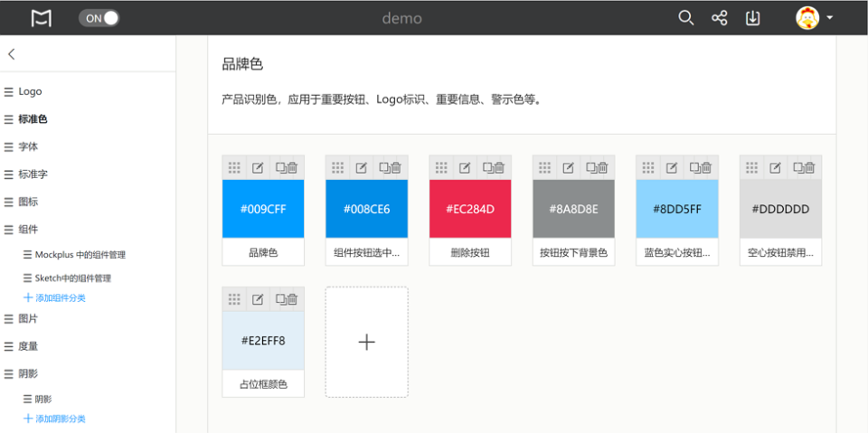Click drag-grid handle on #008CE6 card
The width and height of the screenshot is (868, 433).
[337, 167]
